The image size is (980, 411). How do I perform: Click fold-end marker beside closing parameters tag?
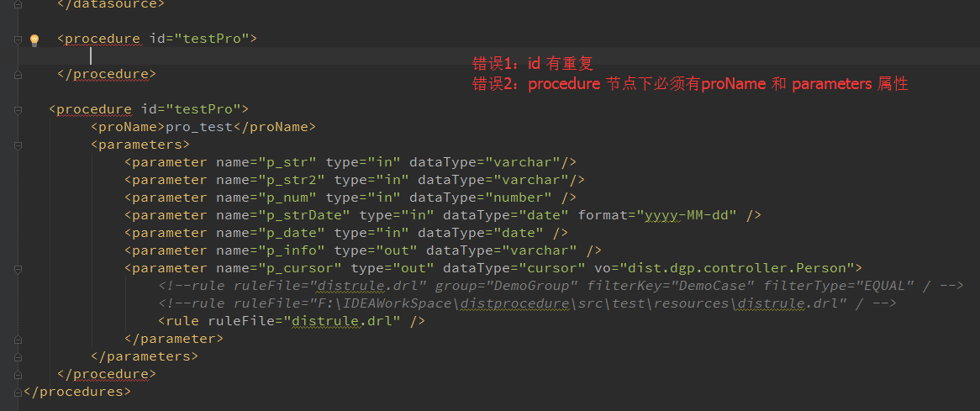point(18,356)
